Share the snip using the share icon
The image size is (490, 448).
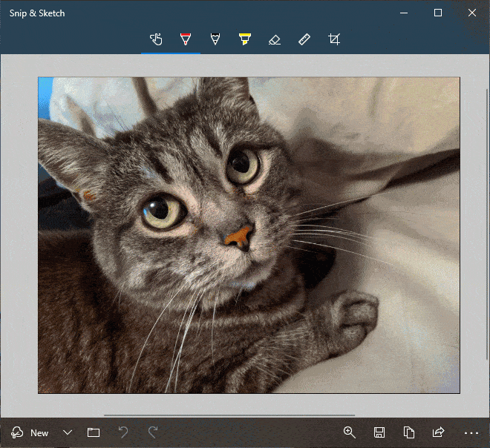[439, 432]
